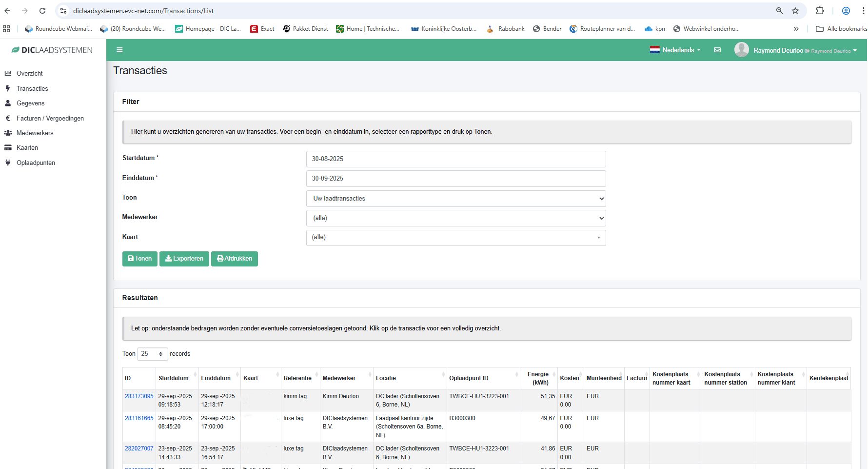The width and height of the screenshot is (868, 469).
Task: Go to Overzicht in the sidebar
Action: tap(30, 73)
